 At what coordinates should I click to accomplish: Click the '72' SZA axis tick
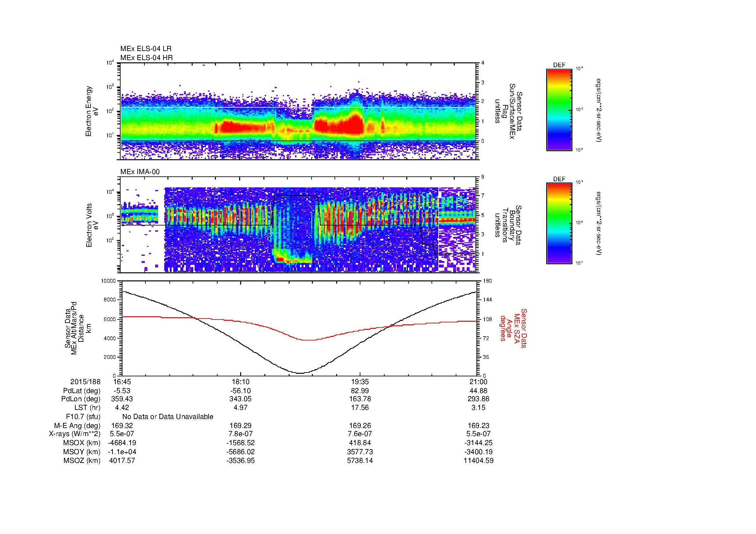click(x=486, y=338)
